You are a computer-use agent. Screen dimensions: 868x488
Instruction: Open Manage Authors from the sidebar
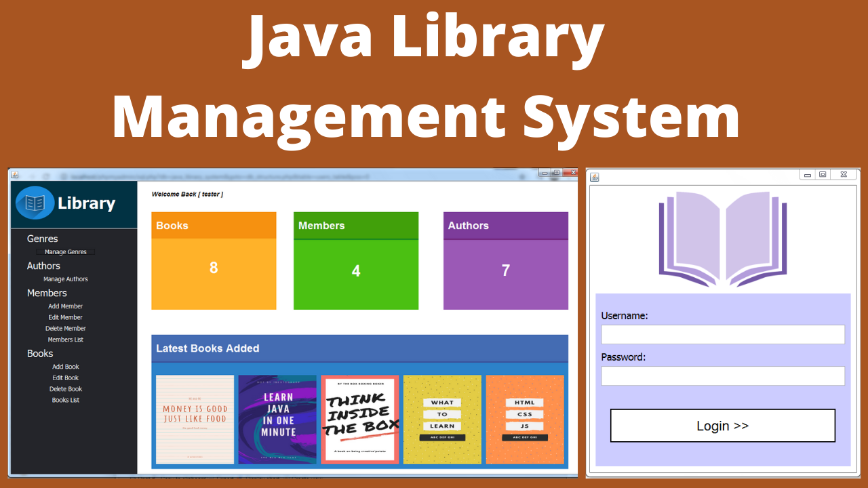[65, 279]
